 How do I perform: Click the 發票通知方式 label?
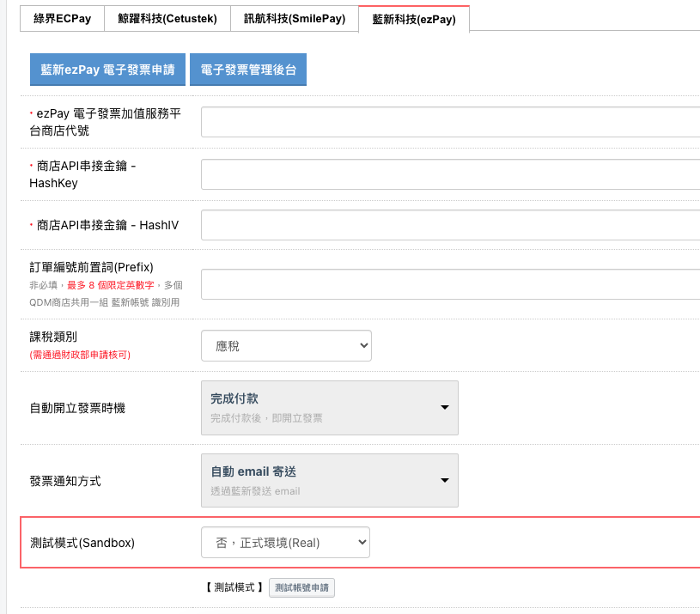click(x=65, y=481)
